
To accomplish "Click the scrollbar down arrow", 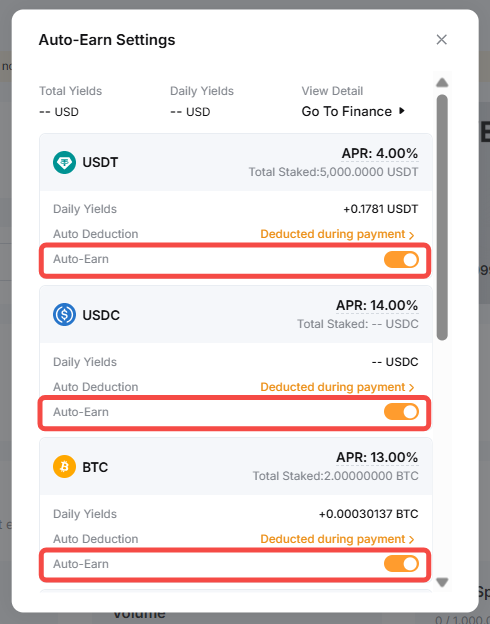I will (442, 582).
